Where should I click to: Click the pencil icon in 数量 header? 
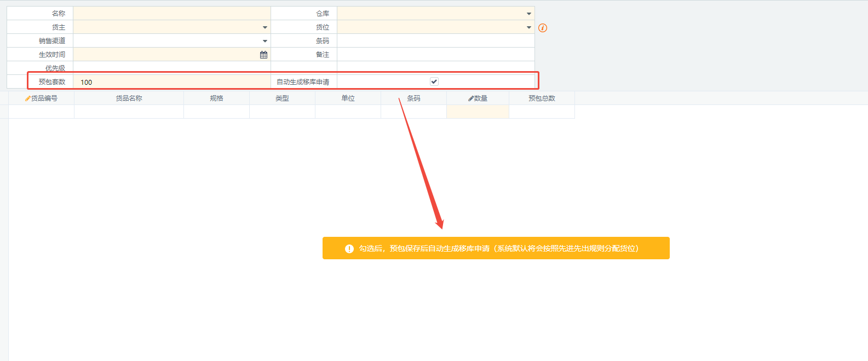470,98
